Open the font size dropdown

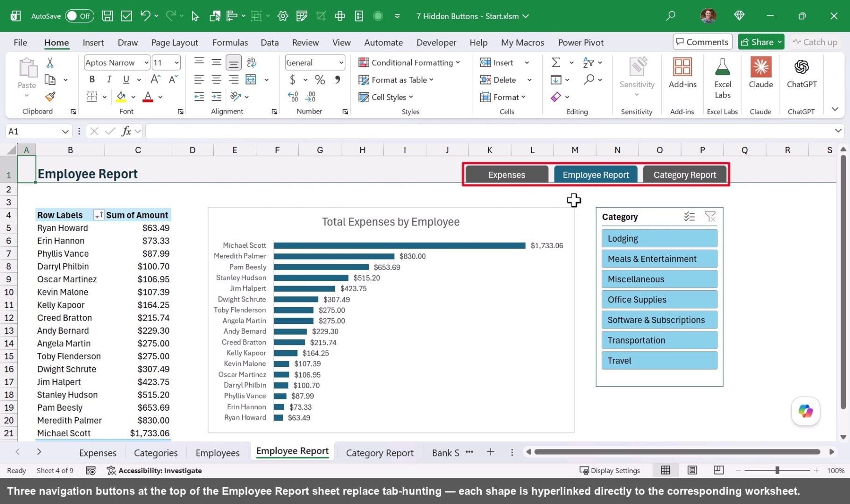176,63
